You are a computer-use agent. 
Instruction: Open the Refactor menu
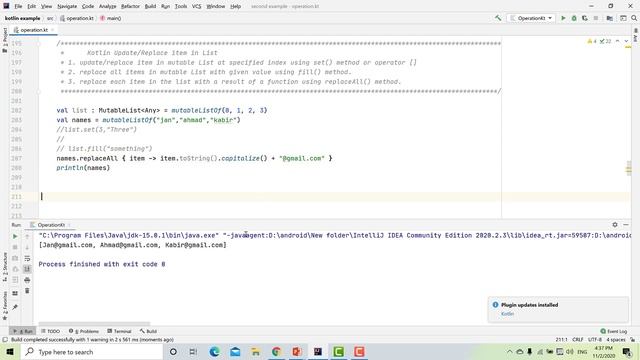[130, 6]
